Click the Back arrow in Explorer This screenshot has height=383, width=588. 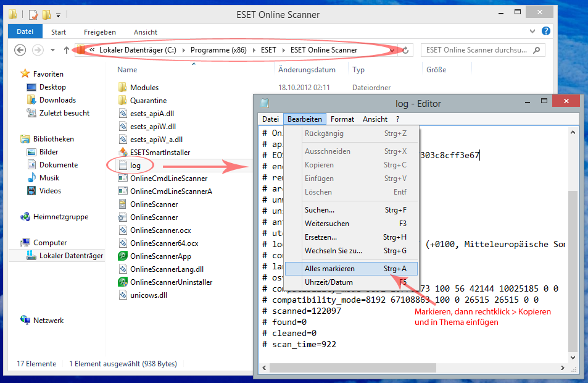click(20, 50)
